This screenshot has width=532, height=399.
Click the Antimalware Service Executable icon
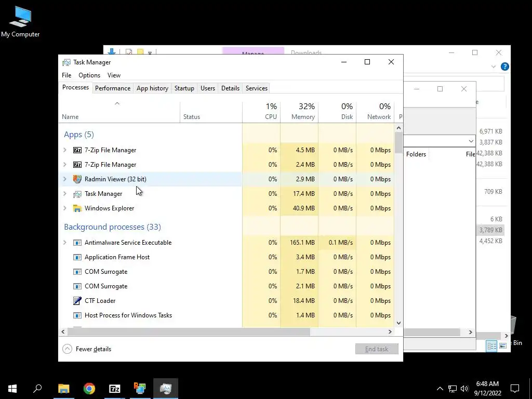click(x=77, y=243)
